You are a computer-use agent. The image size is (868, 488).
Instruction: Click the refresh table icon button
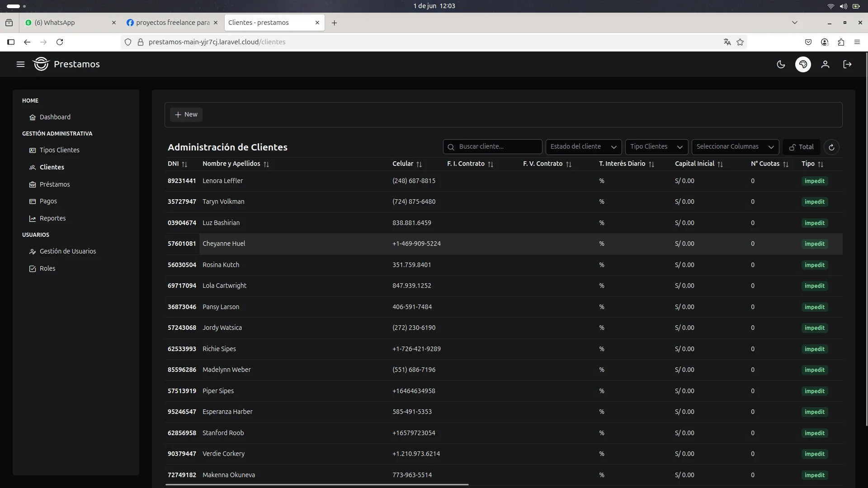[x=831, y=147]
